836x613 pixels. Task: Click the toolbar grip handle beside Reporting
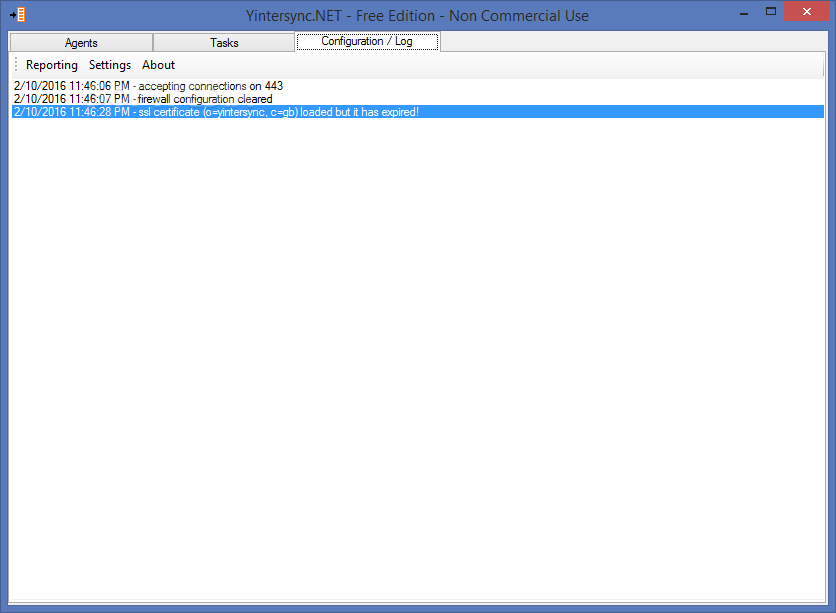16,64
